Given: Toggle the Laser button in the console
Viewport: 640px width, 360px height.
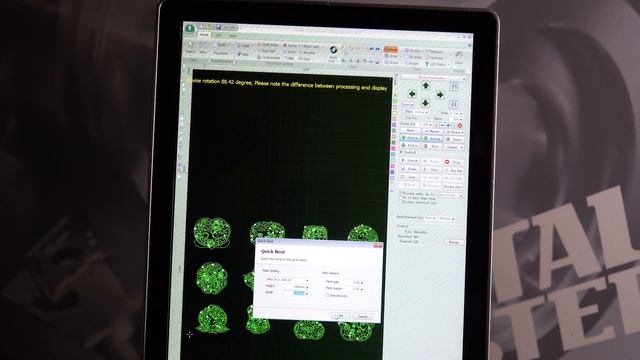Looking at the screenshot, I should (x=455, y=139).
